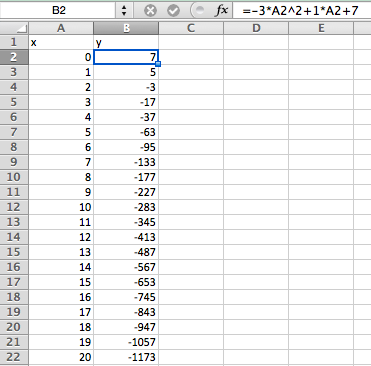This screenshot has height=366, width=371.
Task: Select column C header
Action: [x=191, y=28]
